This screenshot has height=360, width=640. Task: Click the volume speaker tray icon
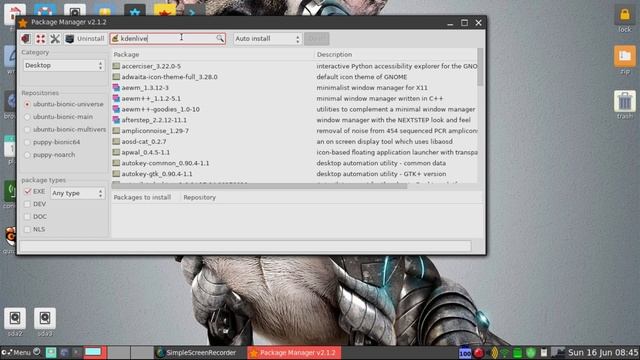click(493, 353)
